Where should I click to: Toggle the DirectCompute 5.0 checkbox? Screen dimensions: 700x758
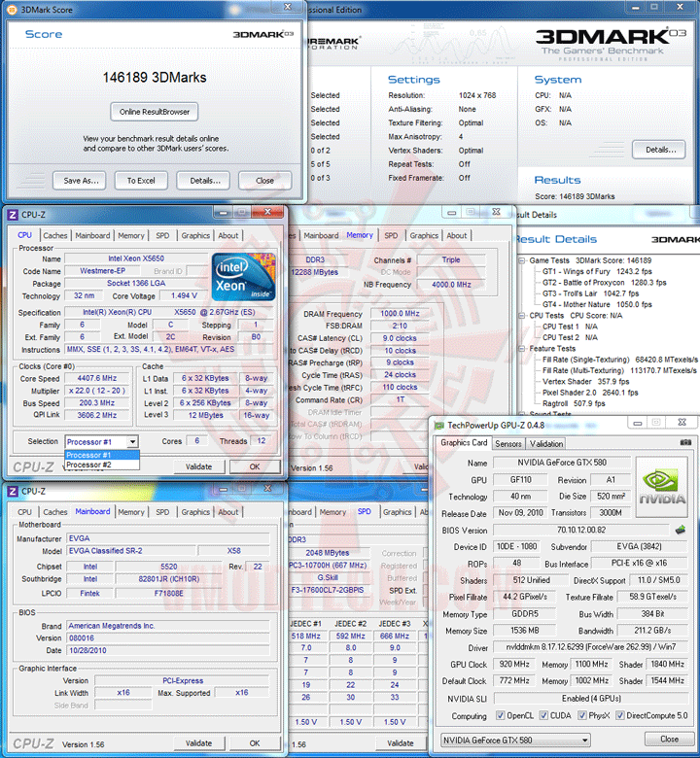click(619, 715)
